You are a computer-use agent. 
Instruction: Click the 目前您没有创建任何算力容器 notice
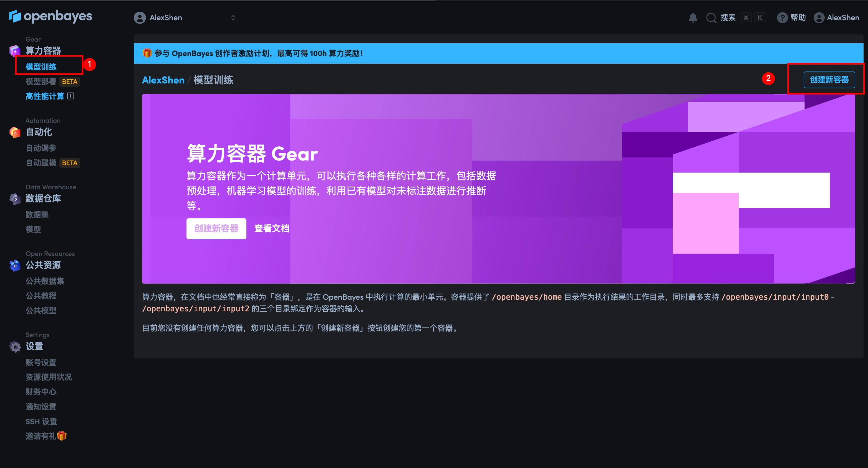click(300, 328)
